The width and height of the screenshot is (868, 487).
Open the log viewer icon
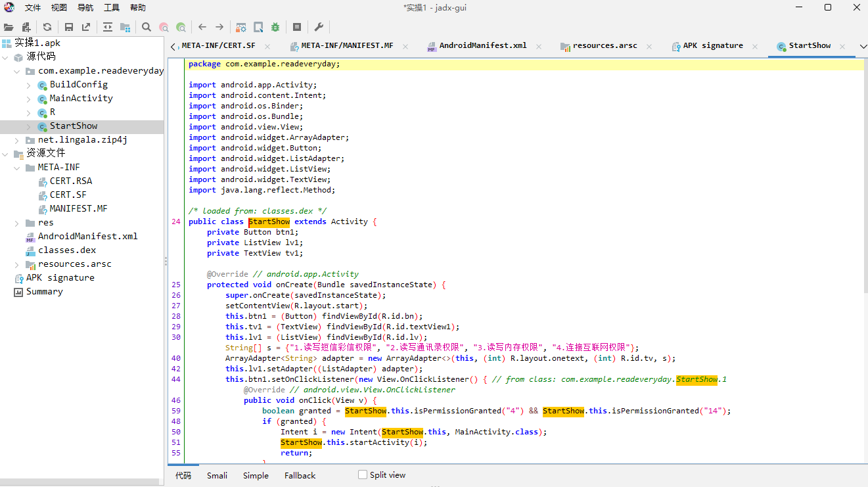click(297, 27)
